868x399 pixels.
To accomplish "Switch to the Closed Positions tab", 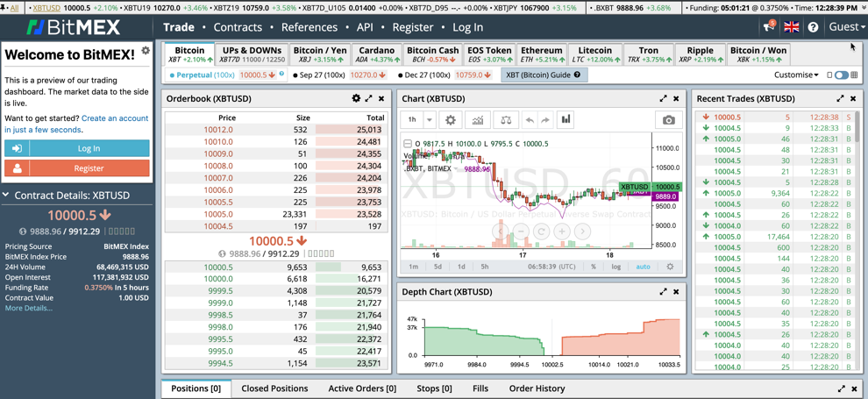I will pyautogui.click(x=274, y=388).
